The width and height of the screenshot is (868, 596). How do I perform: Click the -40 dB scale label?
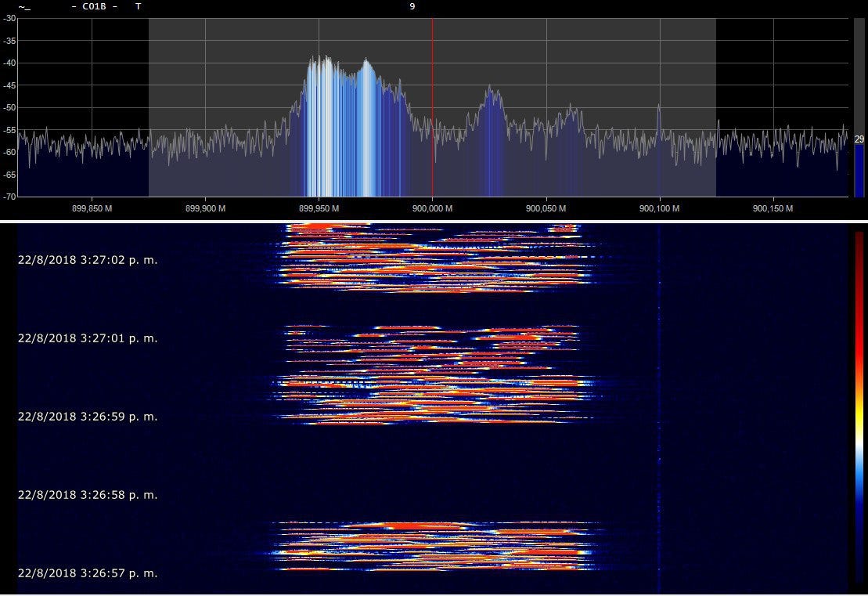9,63
